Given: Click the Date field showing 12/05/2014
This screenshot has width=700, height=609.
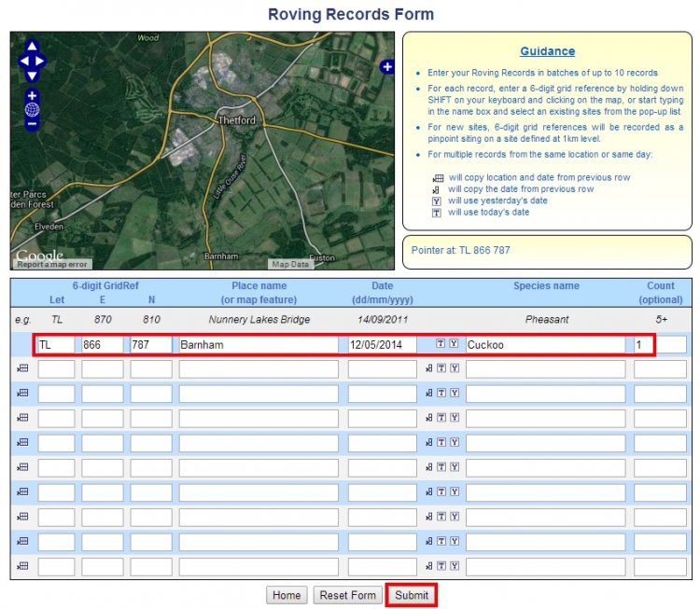Looking at the screenshot, I should (382, 344).
